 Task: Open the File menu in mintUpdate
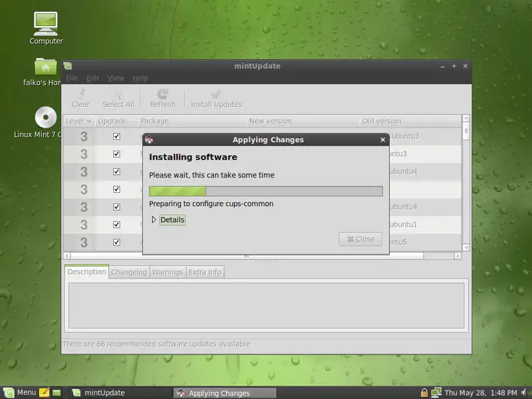(72, 78)
